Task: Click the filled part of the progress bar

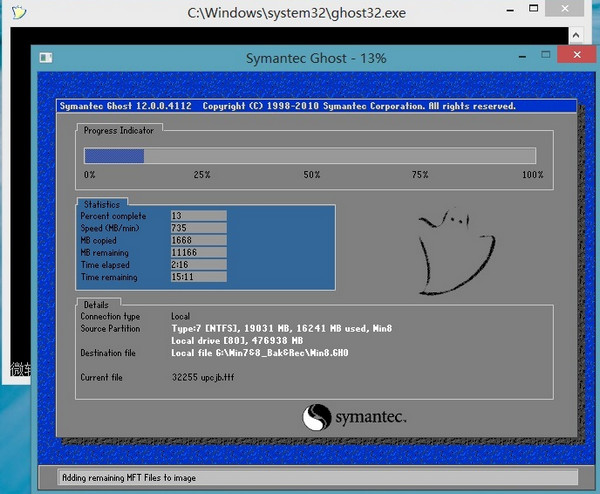Action: [114, 156]
